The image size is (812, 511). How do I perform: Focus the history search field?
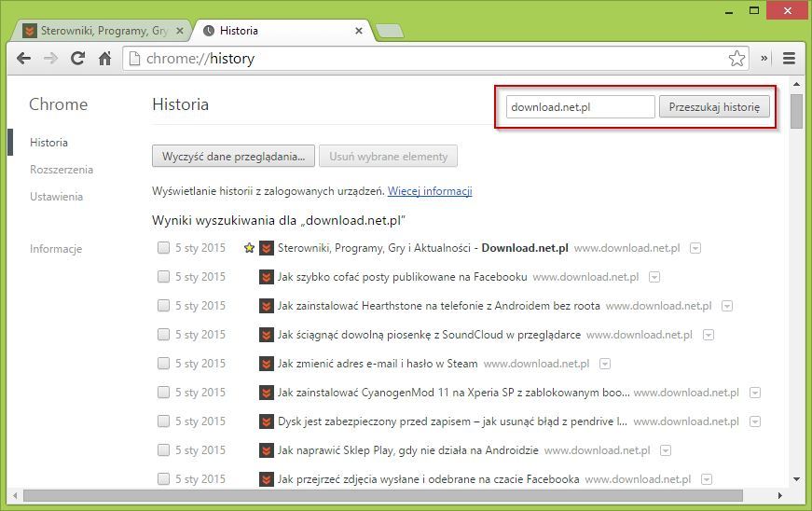click(x=581, y=107)
